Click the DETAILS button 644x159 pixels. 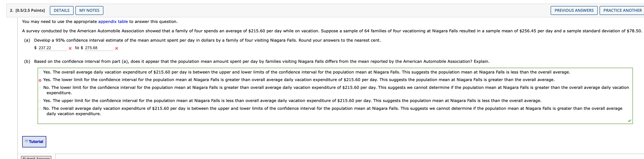62,10
